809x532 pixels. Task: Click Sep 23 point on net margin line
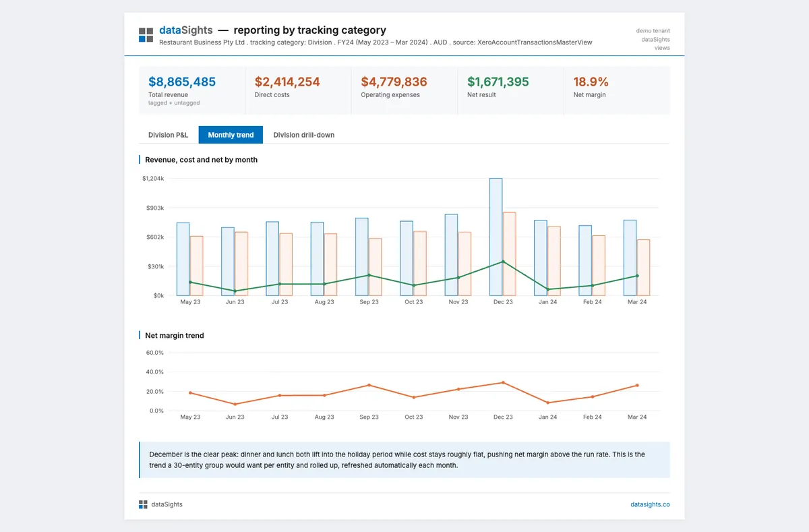pos(369,385)
